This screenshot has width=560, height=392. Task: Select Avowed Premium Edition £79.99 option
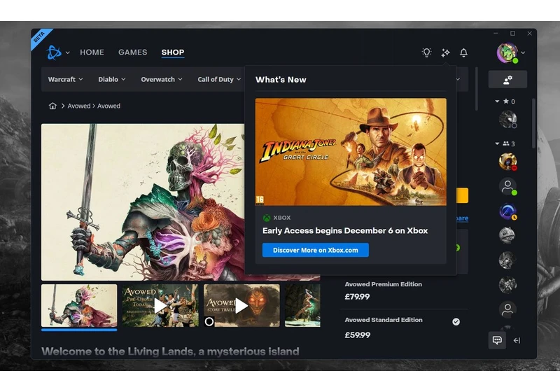(x=404, y=290)
